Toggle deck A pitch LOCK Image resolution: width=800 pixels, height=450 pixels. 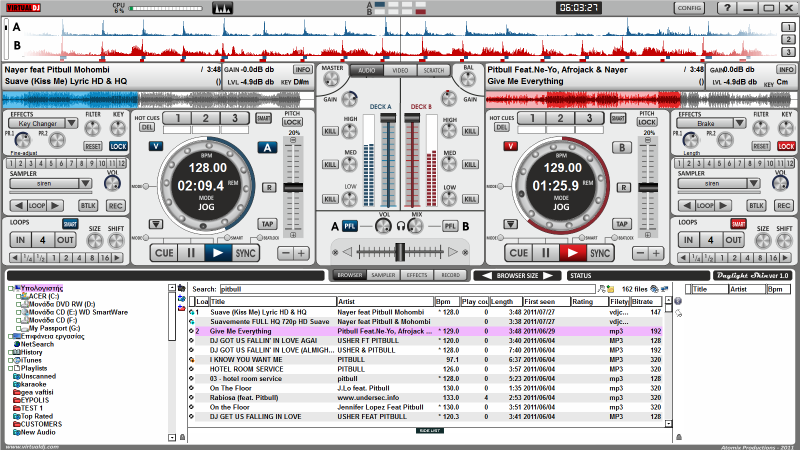pos(292,122)
